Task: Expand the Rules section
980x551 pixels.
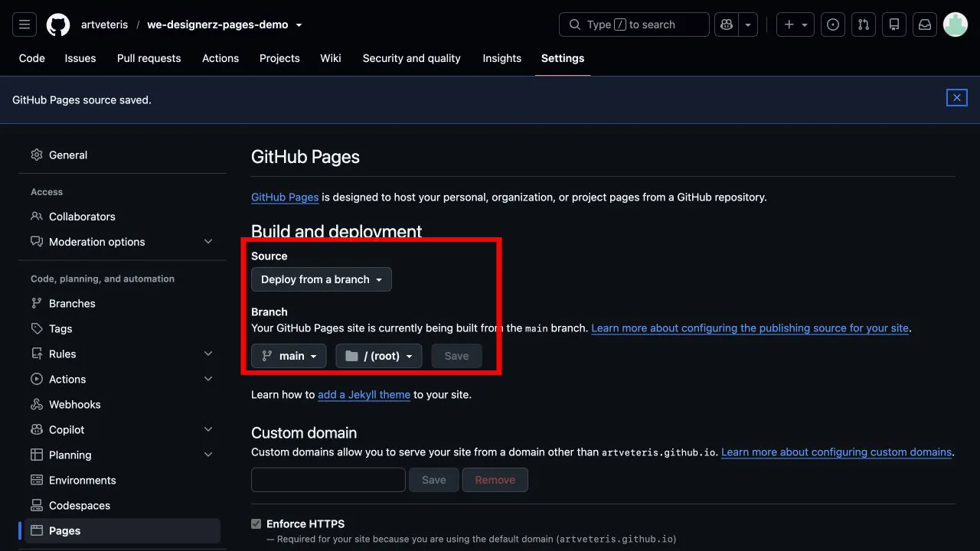Action: (x=122, y=354)
